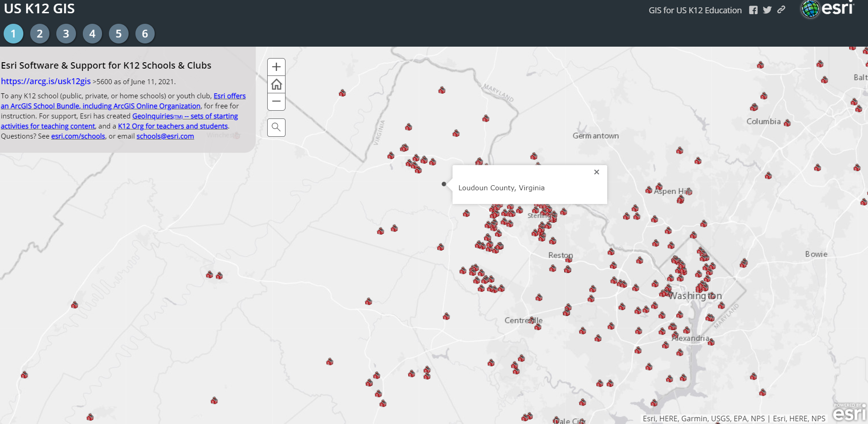Viewport: 868px width, 424px height.
Task: Jump to story section 4
Action: pos(92,33)
